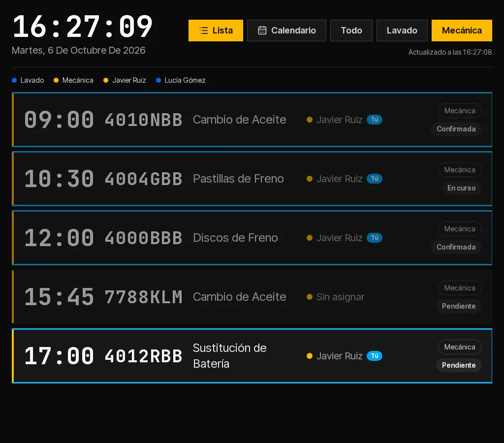Click Tú badge on 09:00 row
This screenshot has width=504, height=443.
(x=375, y=120)
